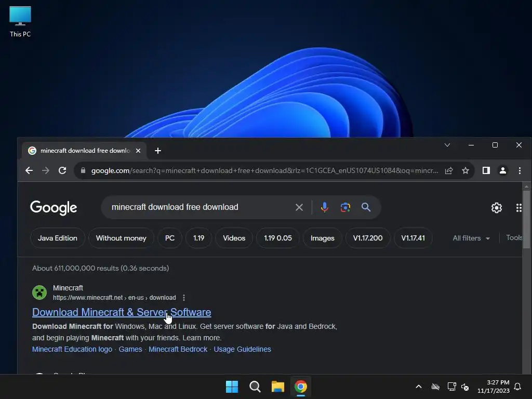Focus the Google search text field
This screenshot has width=532, height=399.
[x=200, y=207]
